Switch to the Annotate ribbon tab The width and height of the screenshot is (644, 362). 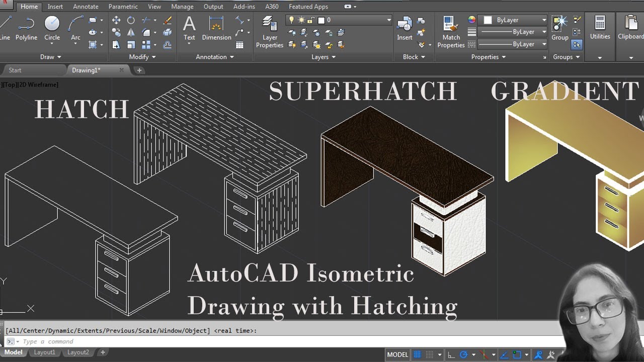(x=86, y=7)
